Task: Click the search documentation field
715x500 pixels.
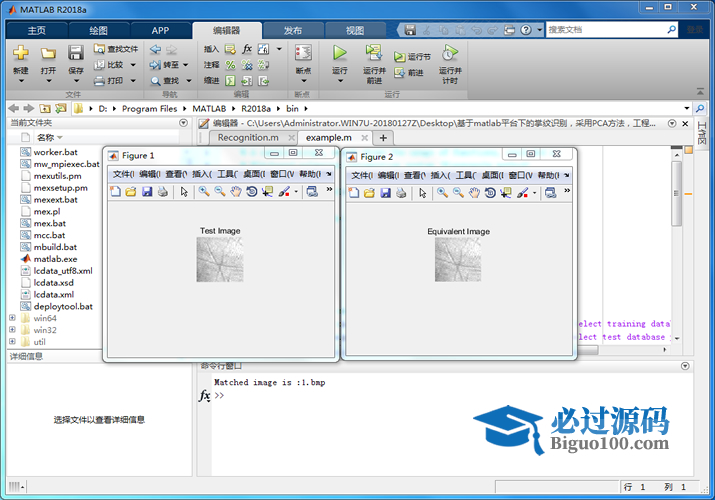Action: click(x=606, y=30)
